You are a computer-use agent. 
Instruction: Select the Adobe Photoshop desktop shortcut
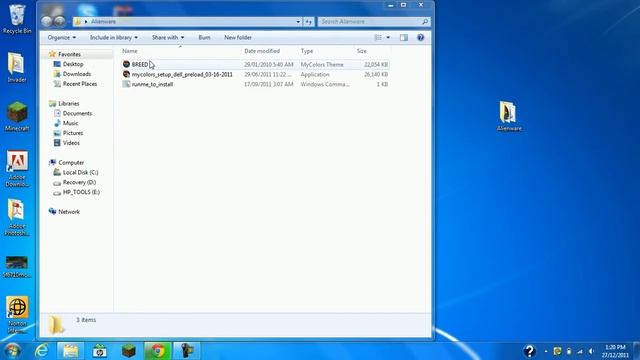click(17, 217)
